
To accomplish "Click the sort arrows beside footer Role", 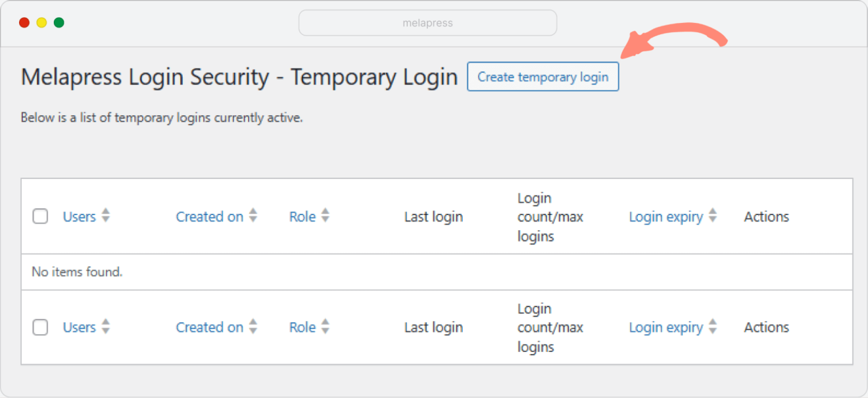I will 325,326.
